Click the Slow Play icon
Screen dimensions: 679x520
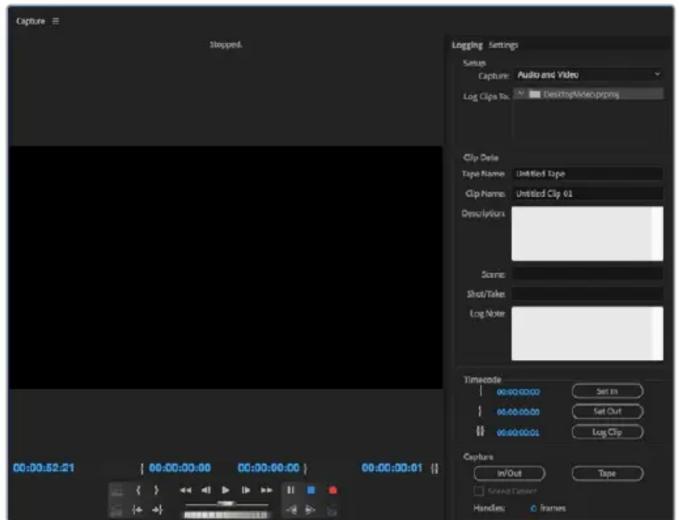pyautogui.click(x=310, y=510)
